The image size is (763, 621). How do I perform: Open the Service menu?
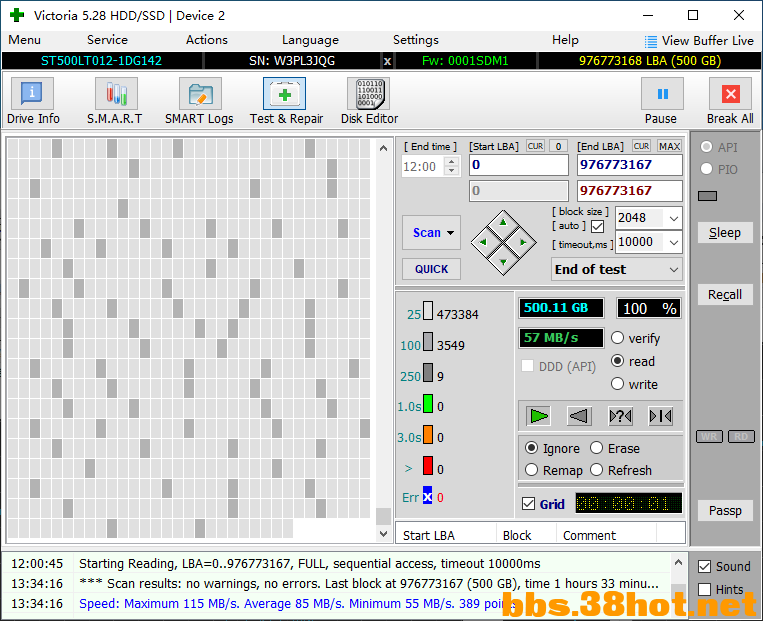click(x=107, y=40)
